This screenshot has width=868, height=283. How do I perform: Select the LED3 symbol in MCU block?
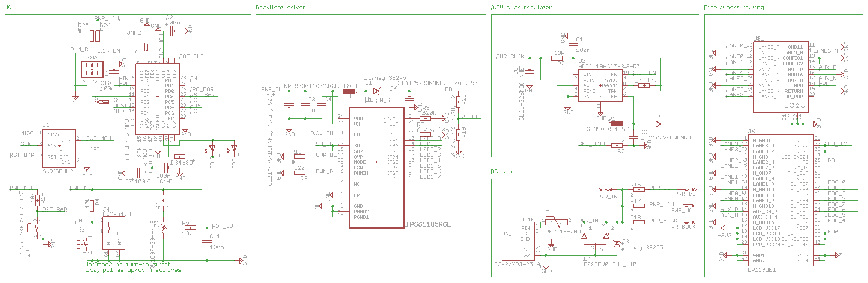pos(234,148)
